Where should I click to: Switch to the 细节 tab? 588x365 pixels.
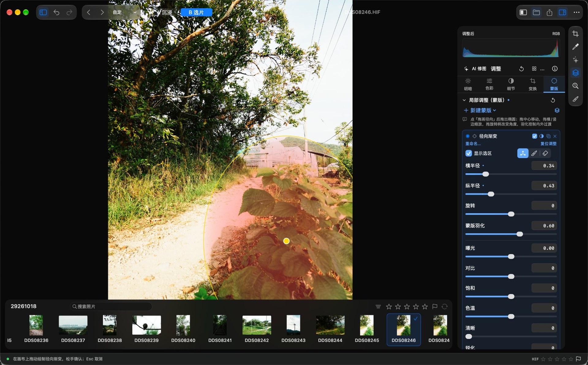(x=511, y=84)
